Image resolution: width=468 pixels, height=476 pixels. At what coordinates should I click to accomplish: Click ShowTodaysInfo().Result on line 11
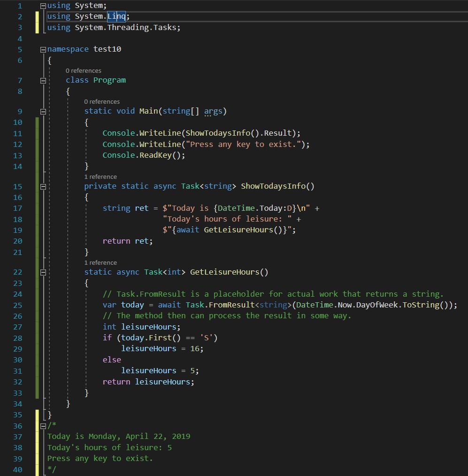(x=238, y=133)
